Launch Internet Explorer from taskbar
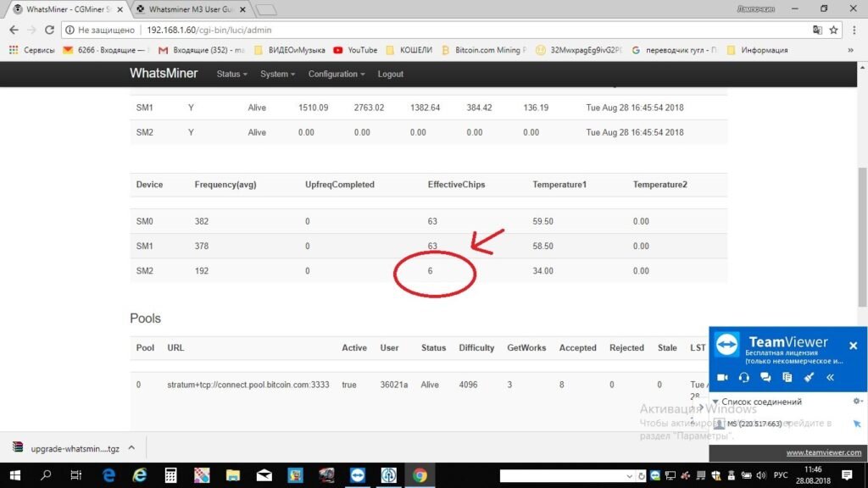This screenshot has width=868, height=488. tap(140, 475)
